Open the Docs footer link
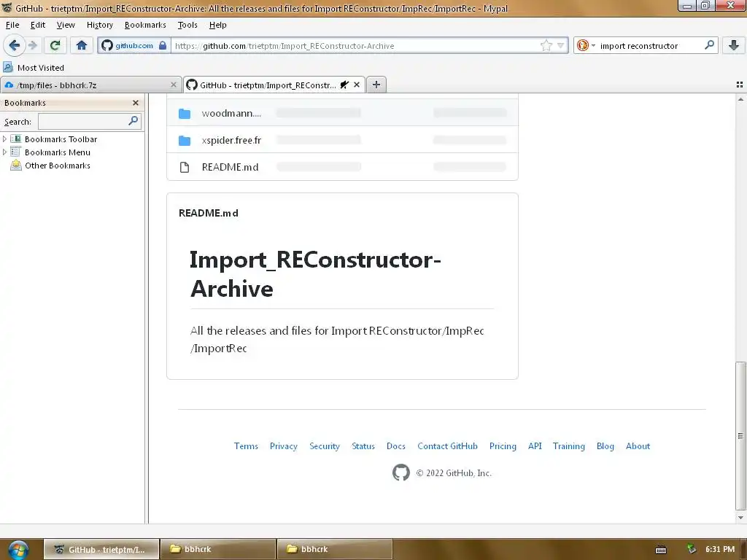 (396, 446)
